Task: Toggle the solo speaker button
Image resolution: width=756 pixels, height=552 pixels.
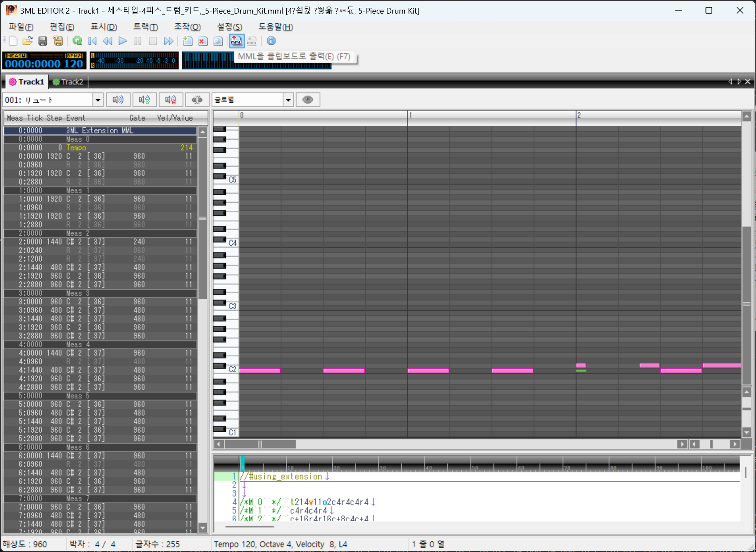Action: (144, 100)
